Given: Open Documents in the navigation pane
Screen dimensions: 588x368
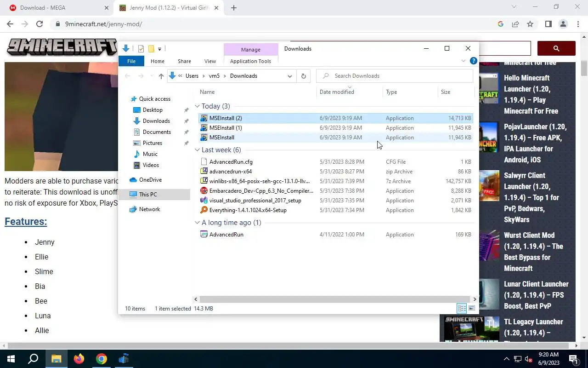Looking at the screenshot, I should click(157, 132).
